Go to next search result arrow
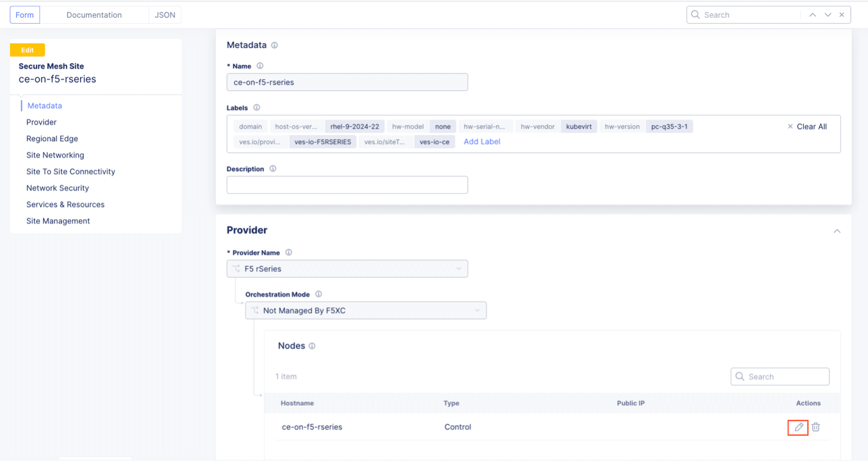The image size is (868, 463). 827,15
